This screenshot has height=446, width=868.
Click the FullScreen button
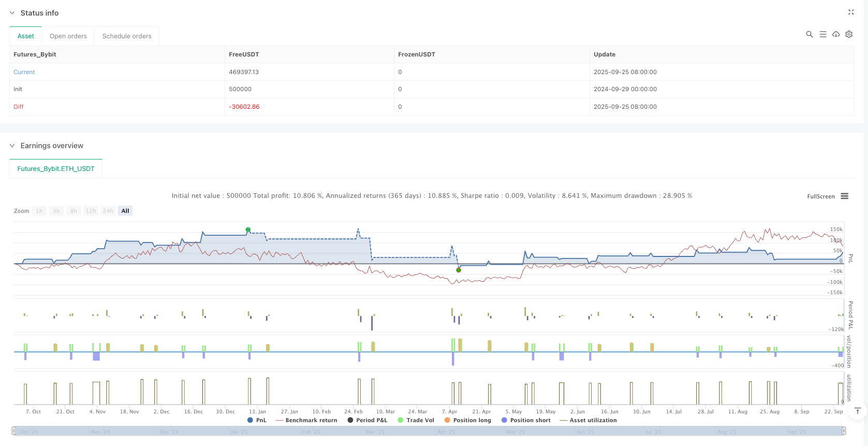(820, 196)
